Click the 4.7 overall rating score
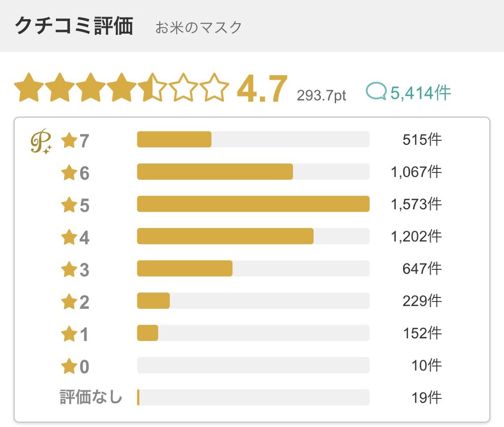Screen dimensions: 504x427 (x=262, y=90)
